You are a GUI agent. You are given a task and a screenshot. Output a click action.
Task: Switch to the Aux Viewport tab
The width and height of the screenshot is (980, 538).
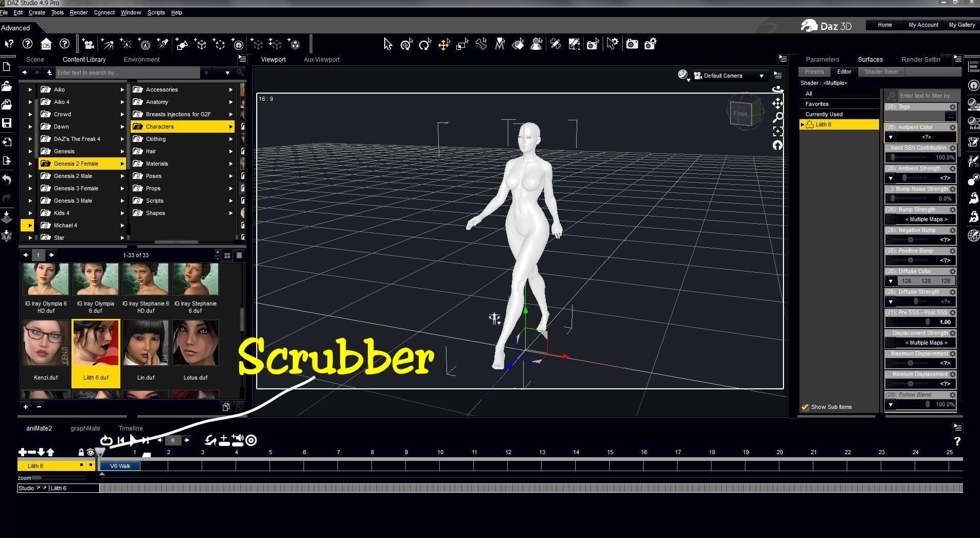pos(322,60)
